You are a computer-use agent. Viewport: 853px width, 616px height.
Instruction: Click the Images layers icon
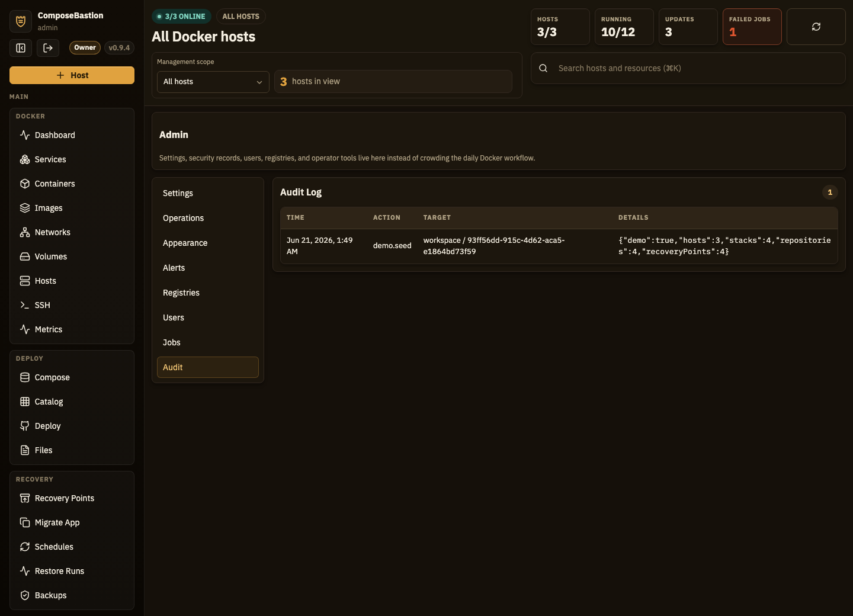pos(25,208)
